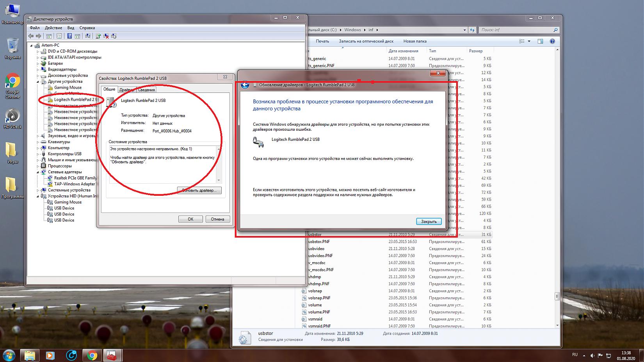
Task: Scan for hardware changes in Device Manager toolbar
Action: 88,36
